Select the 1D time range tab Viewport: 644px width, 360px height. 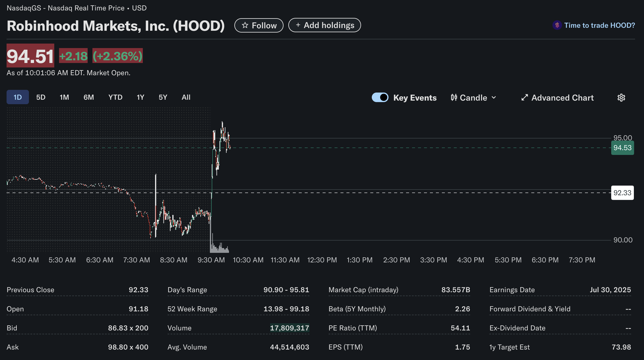18,97
